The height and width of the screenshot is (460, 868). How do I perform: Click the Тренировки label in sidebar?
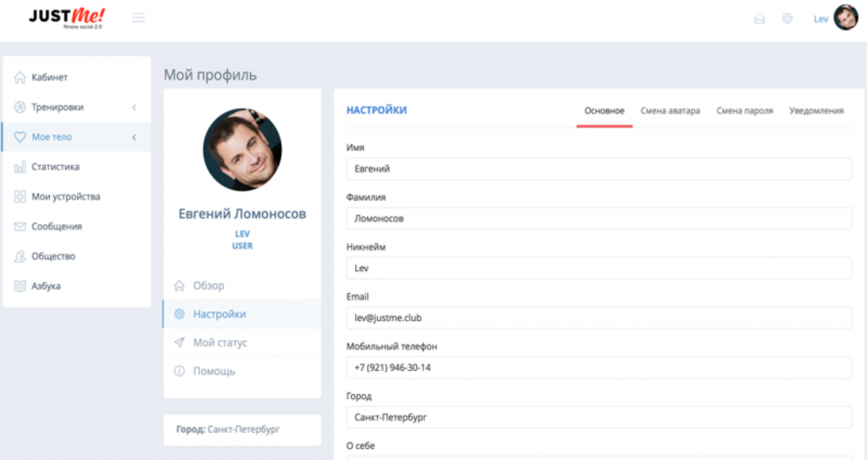point(58,107)
